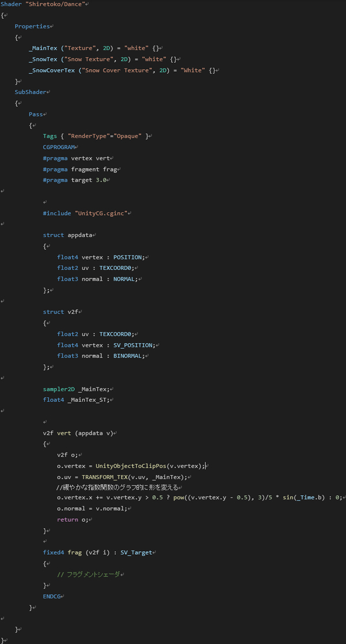
Task: Click the struct v2f declaration
Action: [61, 312]
